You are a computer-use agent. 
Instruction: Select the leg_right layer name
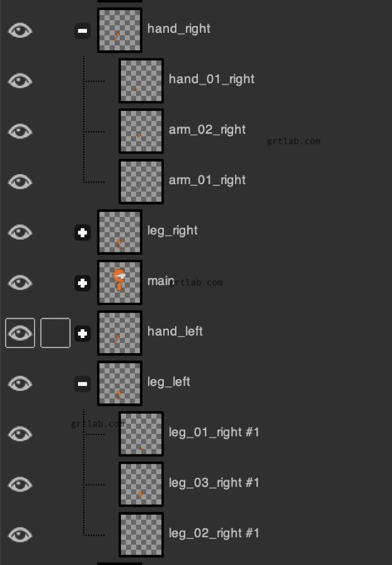click(x=173, y=231)
